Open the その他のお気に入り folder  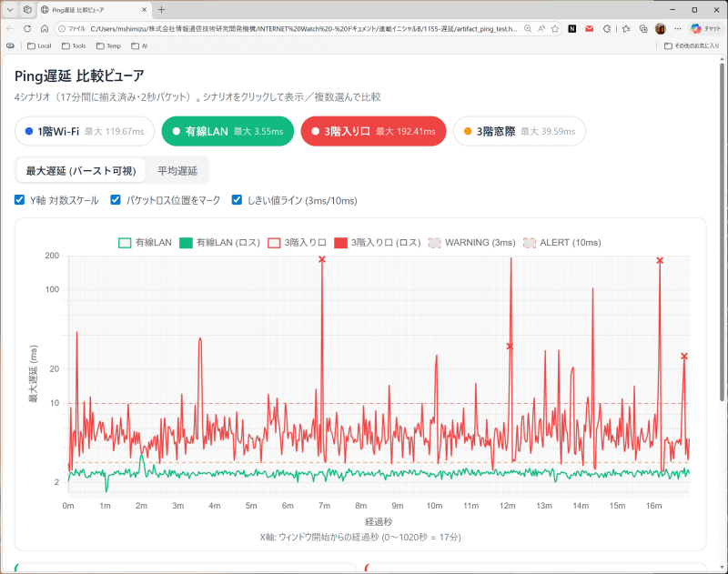692,46
